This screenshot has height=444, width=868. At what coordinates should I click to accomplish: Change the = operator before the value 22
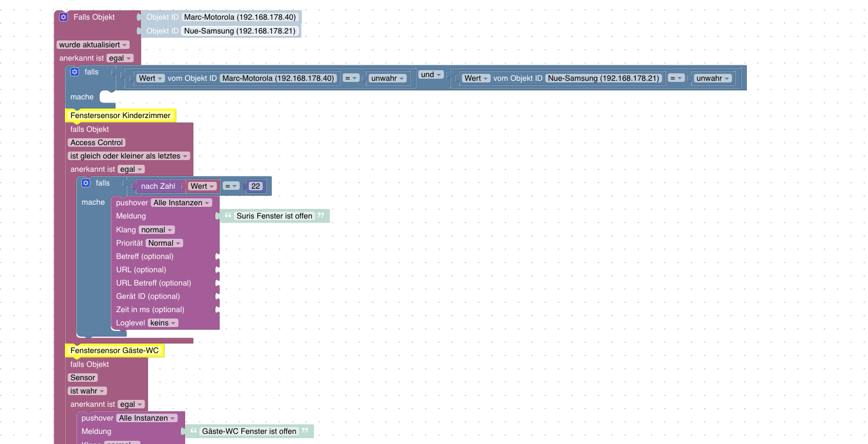tap(231, 186)
